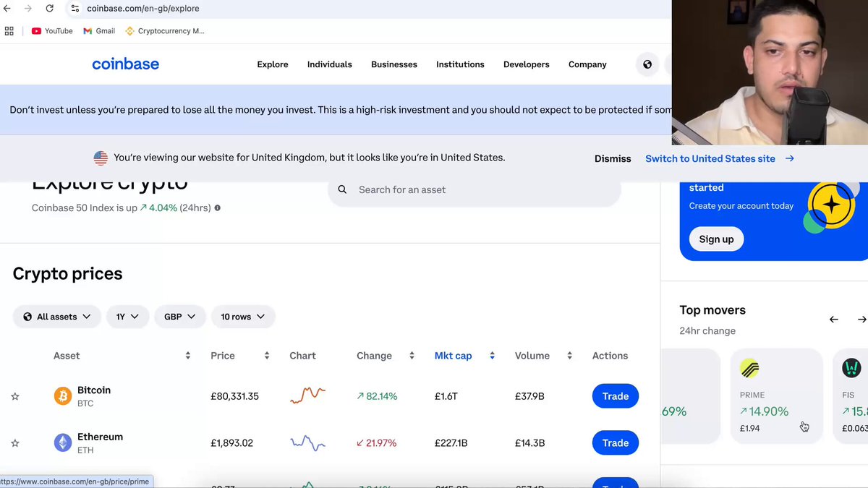Click the browser address bar URL
The height and width of the screenshot is (488, 868).
[x=143, y=9]
